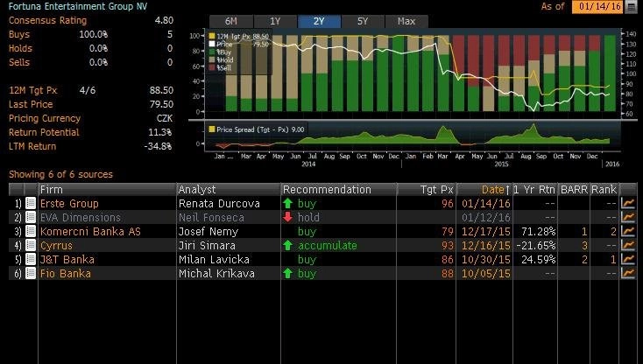
Task: Open J&T Banka report document icon
Action: [x=31, y=259]
